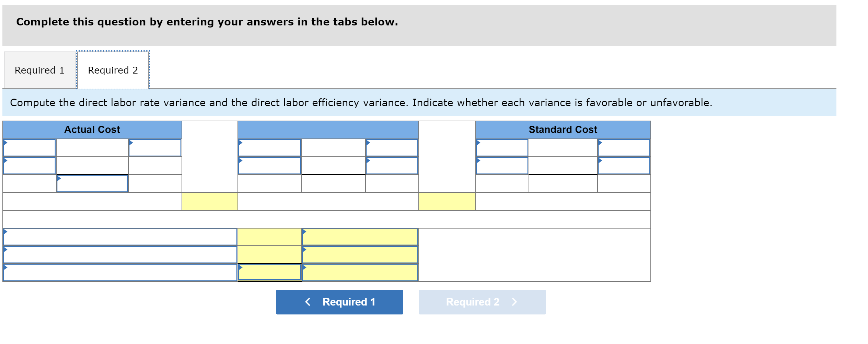Open the second-row dropdown of the middle column

[269, 166]
